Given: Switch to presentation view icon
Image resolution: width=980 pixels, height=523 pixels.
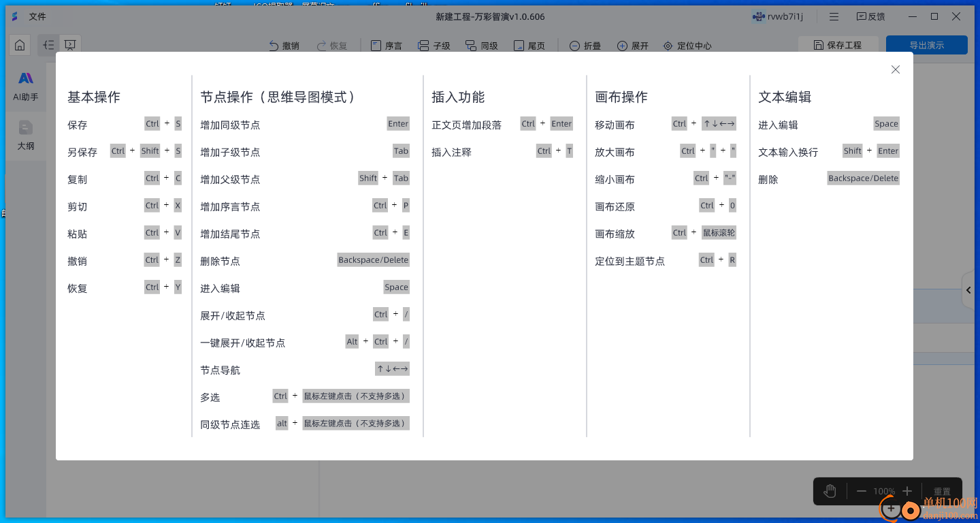Looking at the screenshot, I should [x=70, y=46].
